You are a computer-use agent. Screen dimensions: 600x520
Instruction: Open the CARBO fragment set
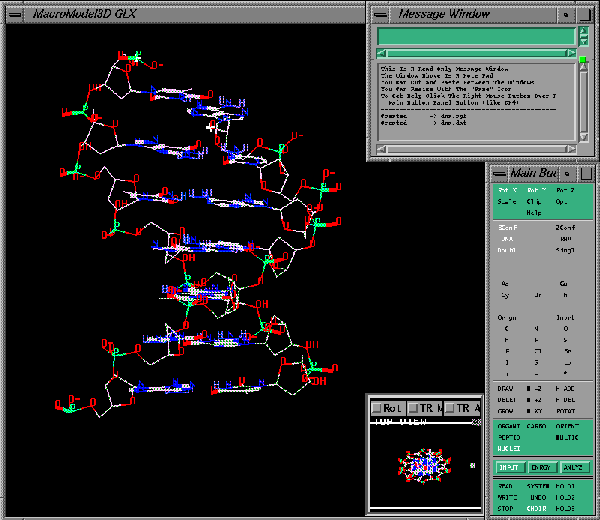[536, 426]
